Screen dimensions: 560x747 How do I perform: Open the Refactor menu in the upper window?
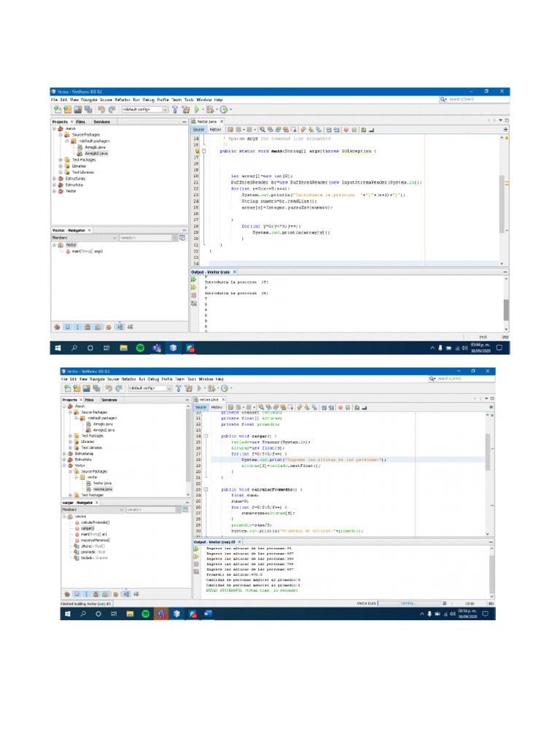click(121, 99)
